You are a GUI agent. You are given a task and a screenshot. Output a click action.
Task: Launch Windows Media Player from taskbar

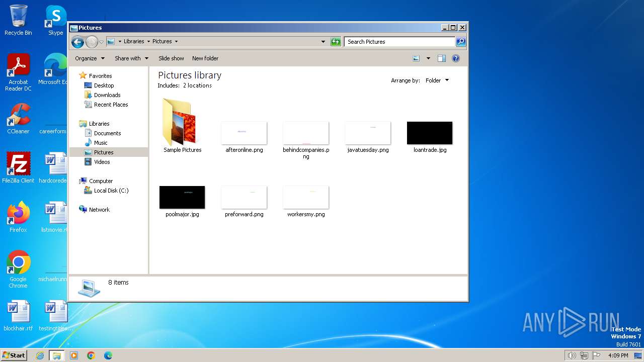click(x=74, y=355)
